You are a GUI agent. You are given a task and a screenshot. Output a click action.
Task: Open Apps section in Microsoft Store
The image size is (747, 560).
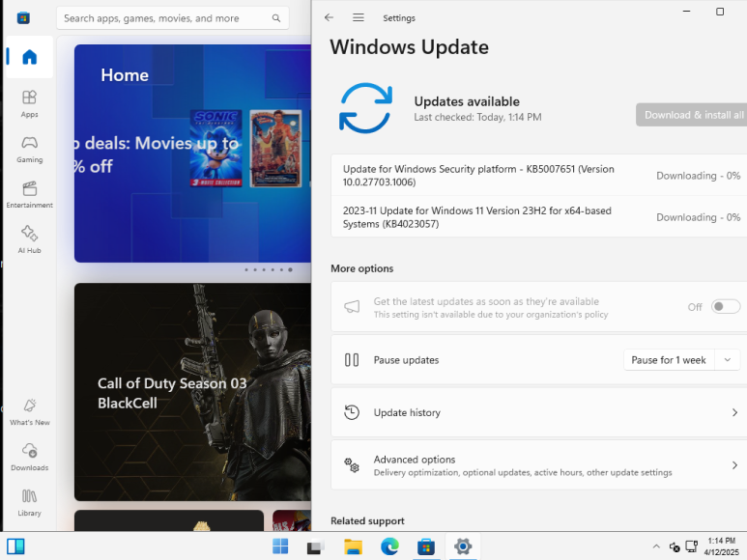tap(29, 103)
